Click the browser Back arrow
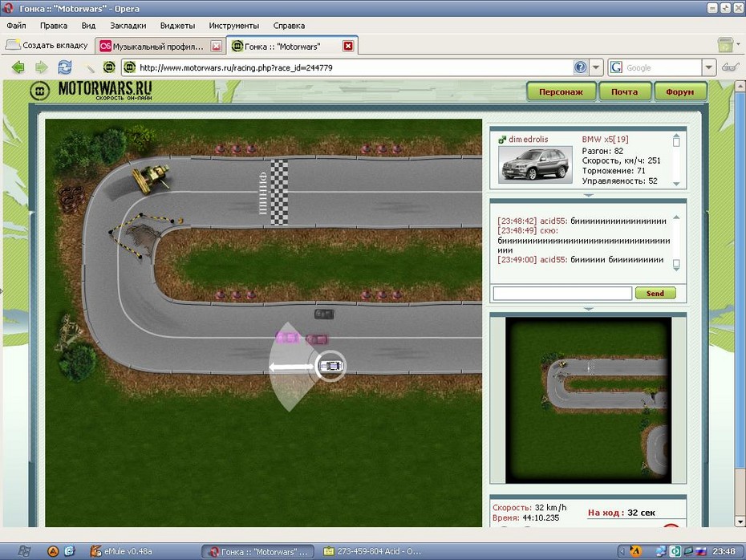The width and height of the screenshot is (746, 560). 18,67
